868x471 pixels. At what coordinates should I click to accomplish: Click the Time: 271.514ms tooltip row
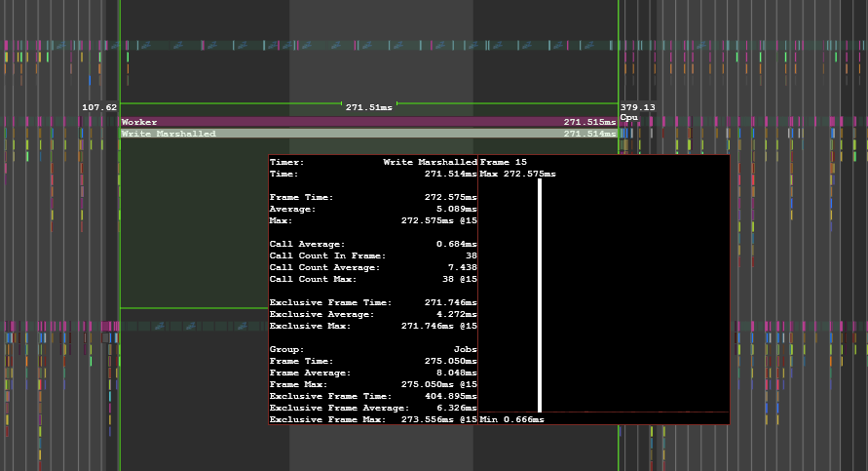point(373,174)
